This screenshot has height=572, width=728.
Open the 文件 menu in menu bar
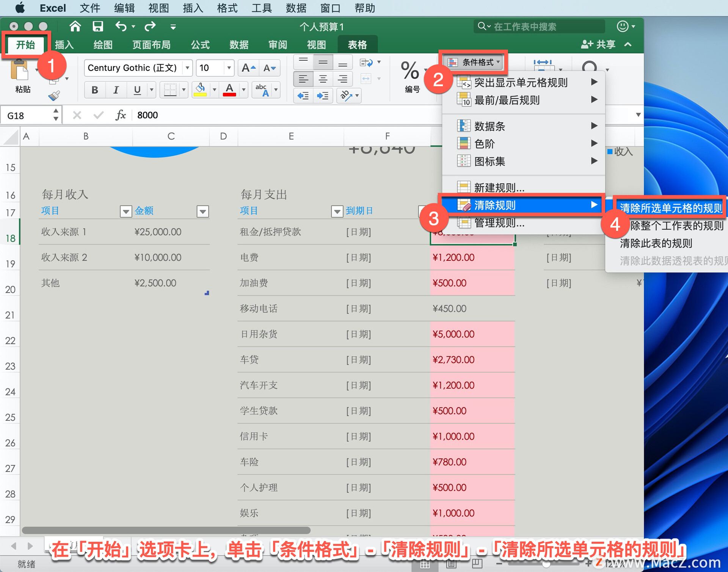click(90, 8)
